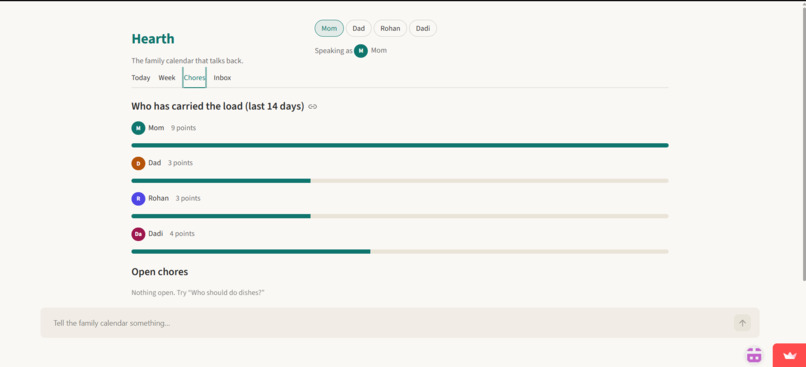Click the Rohan name in the load list
This screenshot has height=367, width=806.
coord(158,198)
